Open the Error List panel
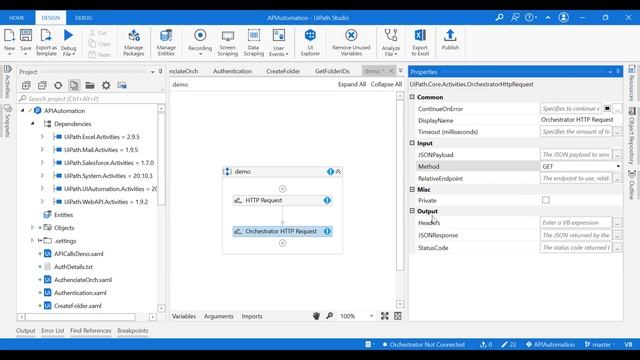 53,331
